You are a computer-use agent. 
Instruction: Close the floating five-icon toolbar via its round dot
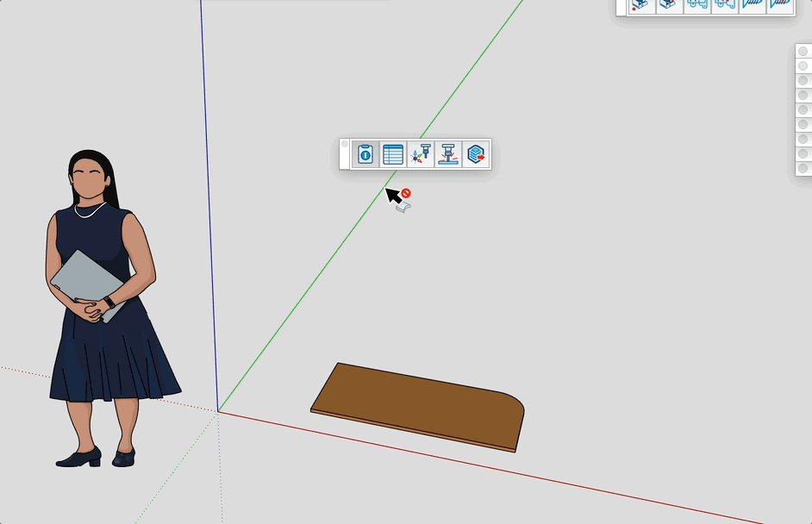pyautogui.click(x=345, y=145)
